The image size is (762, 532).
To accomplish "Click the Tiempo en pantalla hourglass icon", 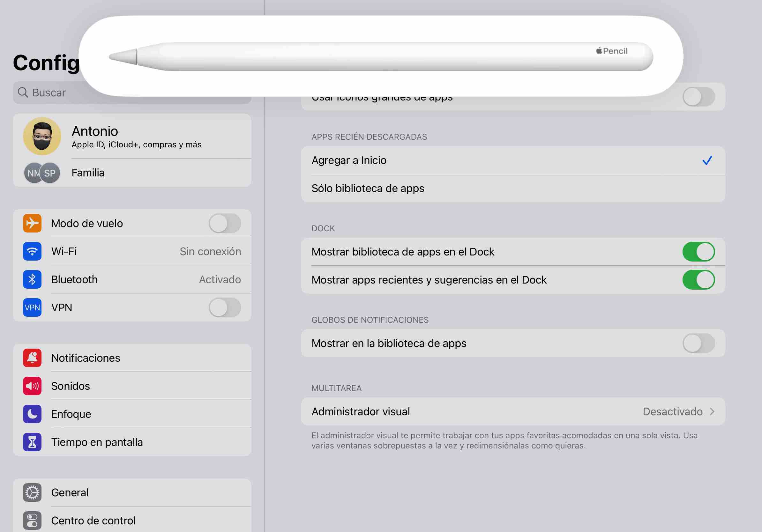I will (x=32, y=442).
